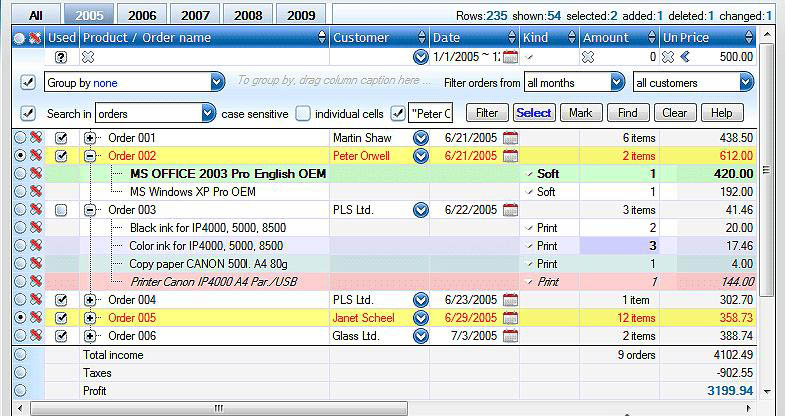This screenshot has width=785, height=416.
Task: Switch to the 2009 tab
Action: click(x=301, y=15)
